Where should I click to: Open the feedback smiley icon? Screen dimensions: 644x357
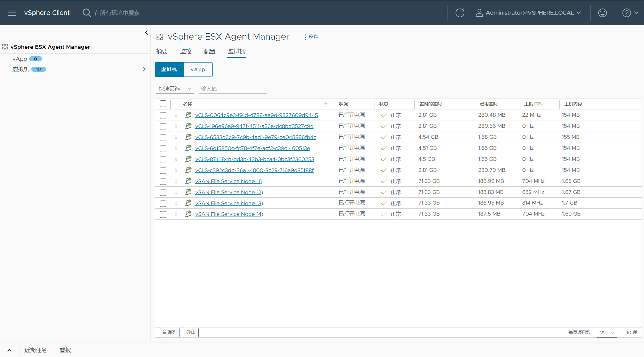pos(603,13)
